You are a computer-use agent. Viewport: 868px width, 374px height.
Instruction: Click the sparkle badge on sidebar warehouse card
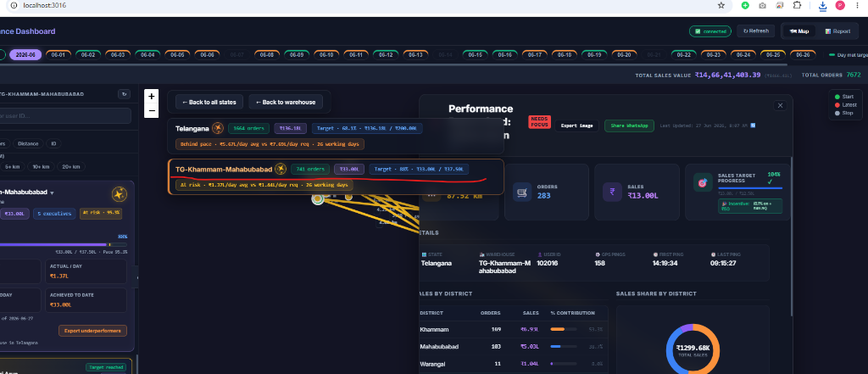click(119, 194)
